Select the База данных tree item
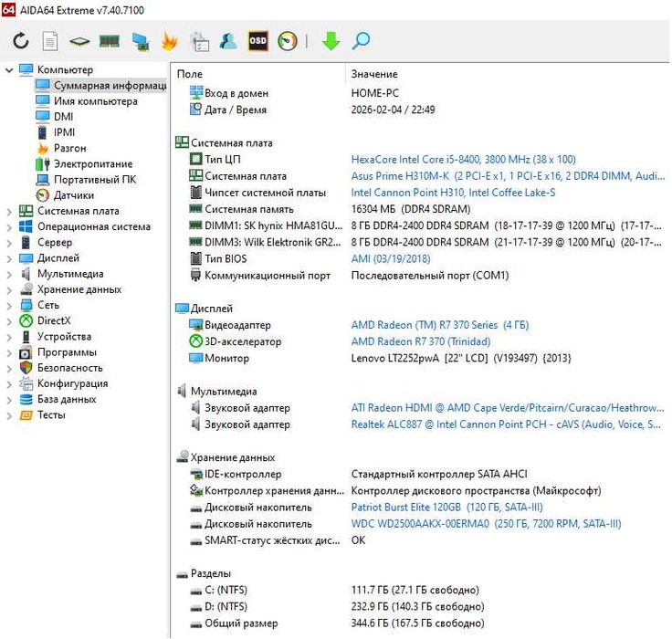 point(58,400)
